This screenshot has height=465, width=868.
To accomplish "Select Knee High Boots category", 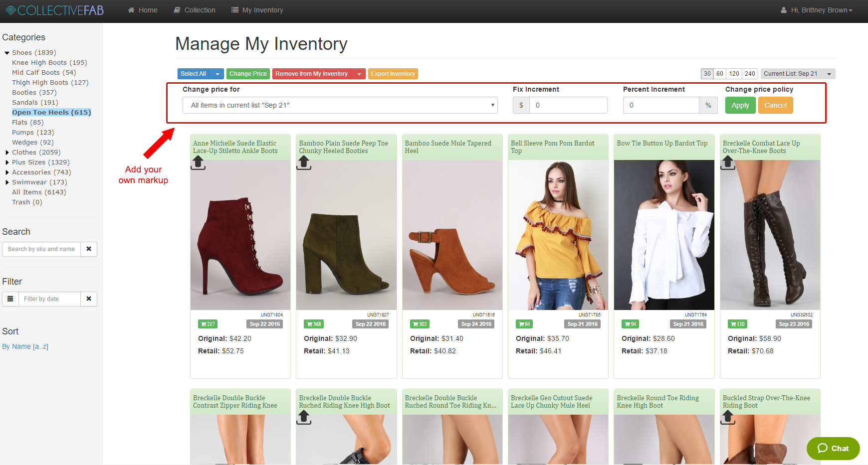I will click(49, 63).
